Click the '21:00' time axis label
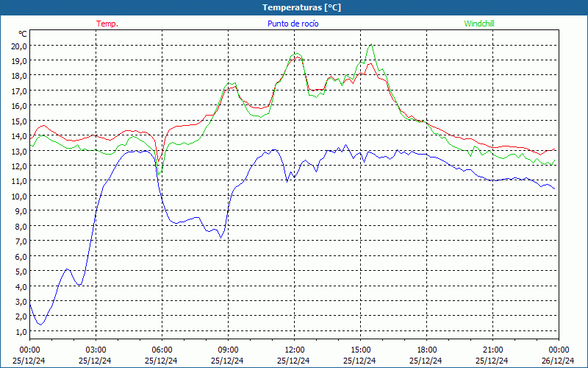The height and width of the screenshot is (368, 588). 492,350
